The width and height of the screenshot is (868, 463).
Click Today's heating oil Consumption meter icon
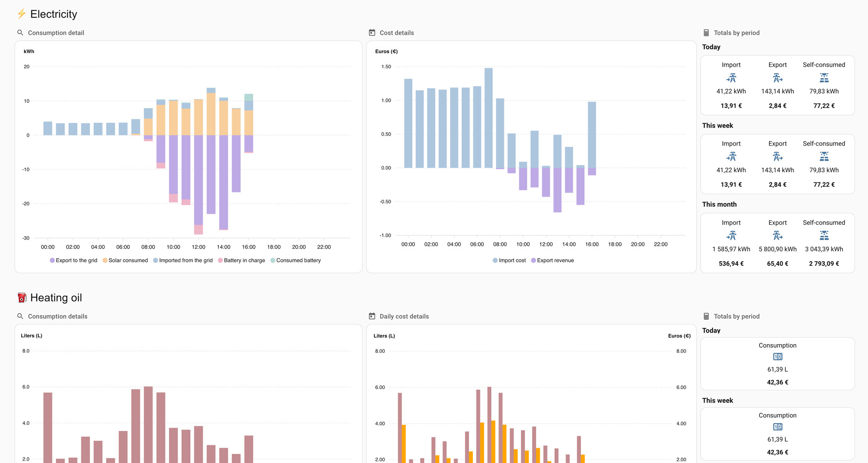777,357
